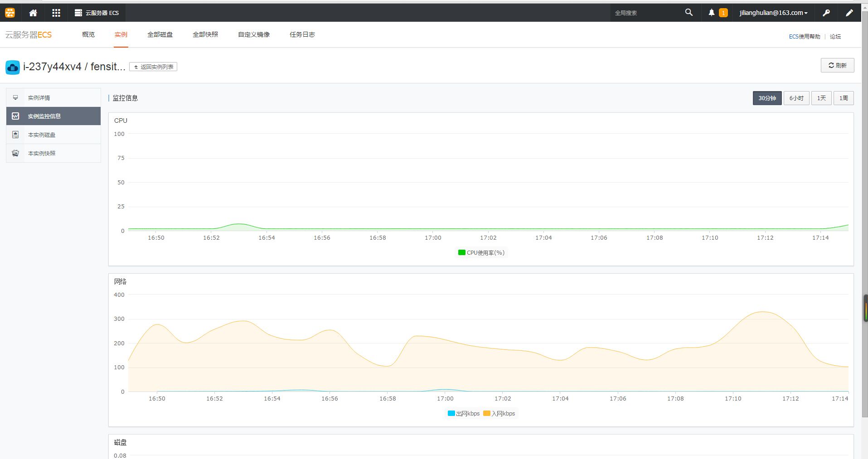868x459 pixels.
Task: Switch to the 自定义镜像 tab
Action: click(x=254, y=34)
